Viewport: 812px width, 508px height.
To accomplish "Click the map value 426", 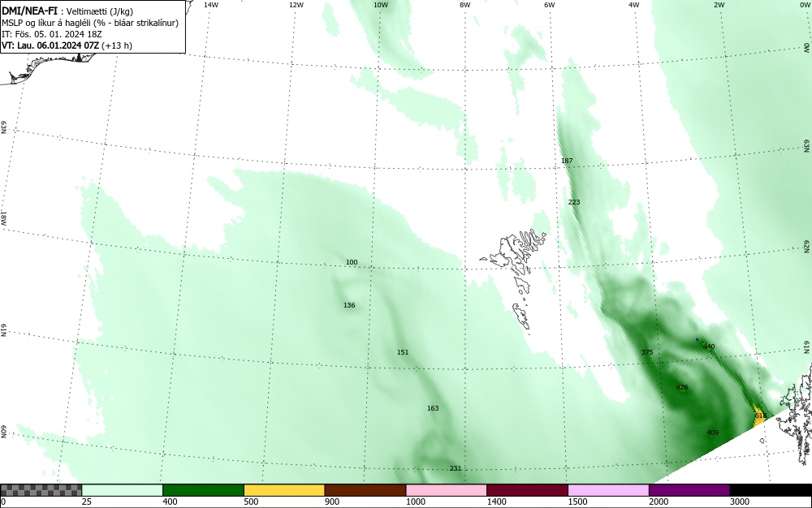I will [x=682, y=387].
